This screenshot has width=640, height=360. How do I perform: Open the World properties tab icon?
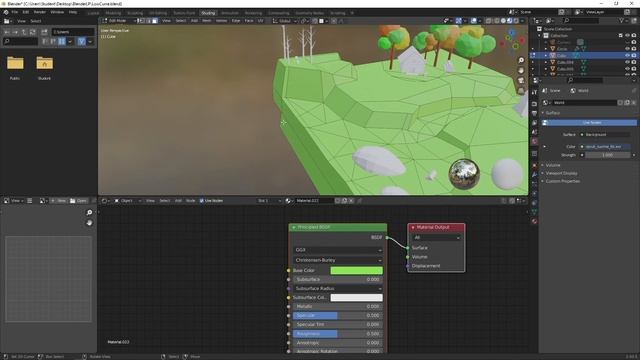pyautogui.click(x=534, y=141)
